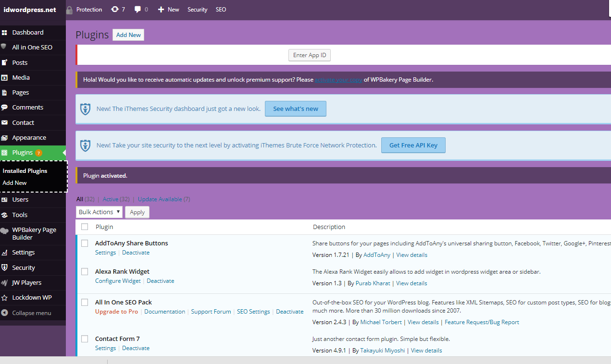
Task: Open updates icon in admin bar
Action: tap(115, 10)
